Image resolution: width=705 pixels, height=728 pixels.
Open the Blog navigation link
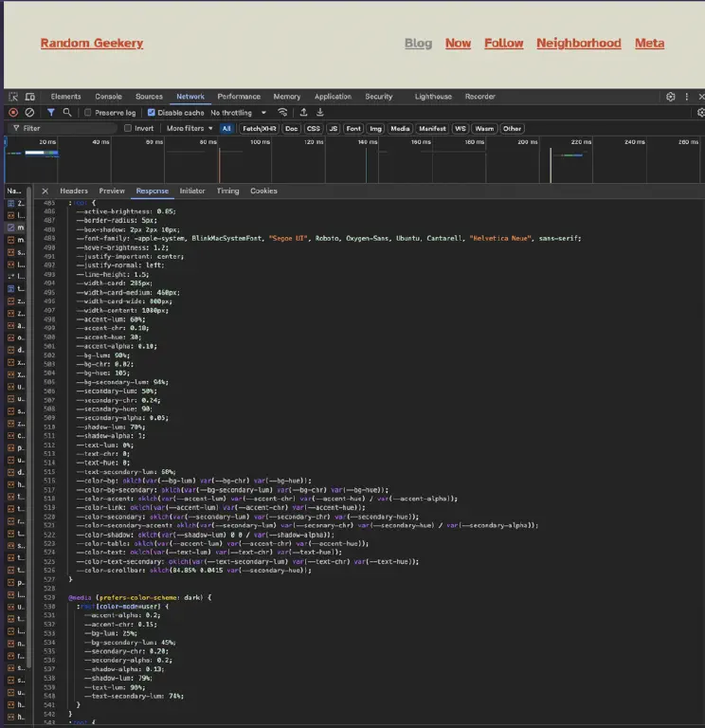(x=418, y=44)
